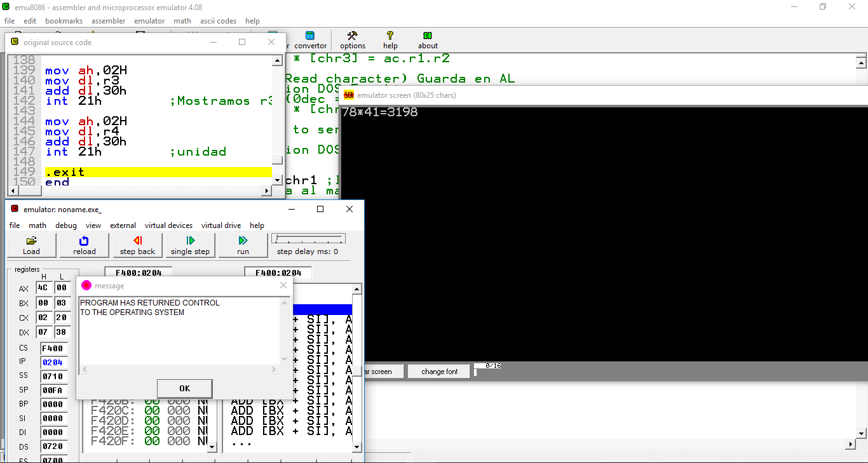The height and width of the screenshot is (463, 868).
Task: Click single step button in emulator
Action: (190, 245)
